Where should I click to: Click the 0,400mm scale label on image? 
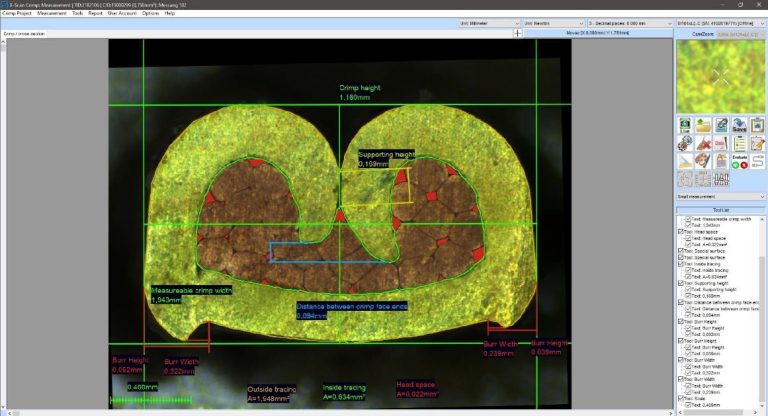point(143,387)
